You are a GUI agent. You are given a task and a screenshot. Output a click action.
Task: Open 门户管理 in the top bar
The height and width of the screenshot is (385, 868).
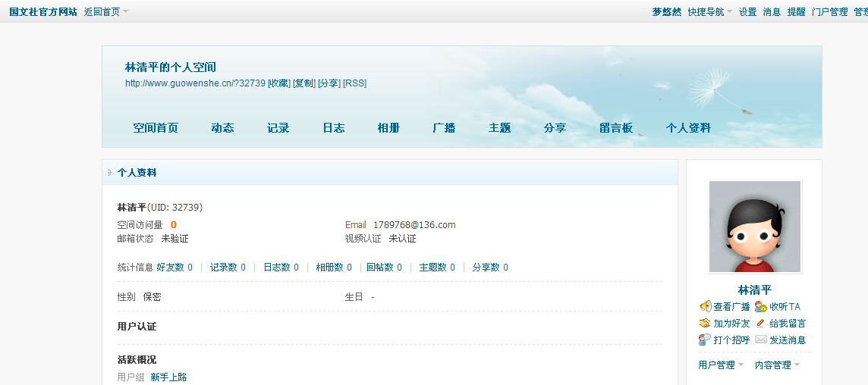pyautogui.click(x=830, y=11)
